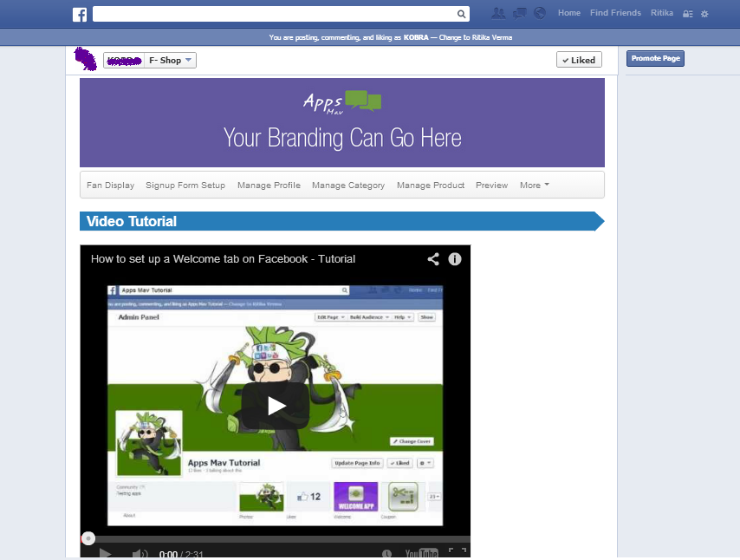Screen dimensions: 740x560
Task: Click the purple page profile picture
Action: tap(86, 59)
